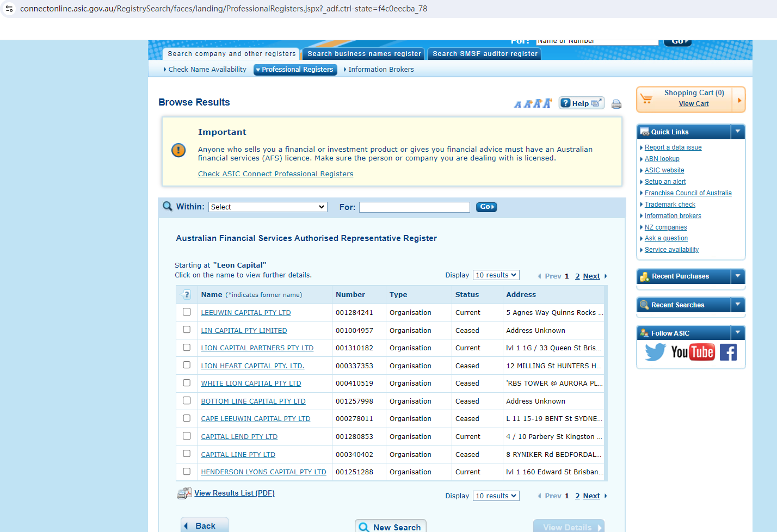Tick the checkbox for LIN CAPITAL PTY LIMITED

tap(187, 330)
